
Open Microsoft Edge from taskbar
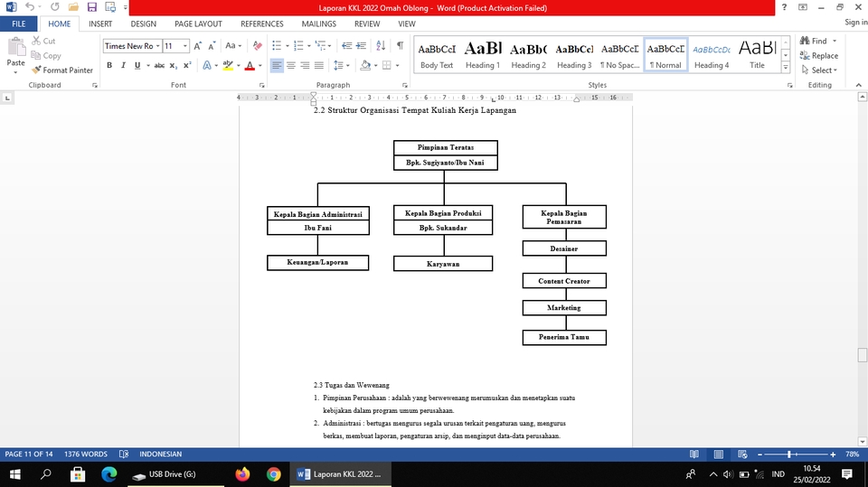[x=109, y=474]
